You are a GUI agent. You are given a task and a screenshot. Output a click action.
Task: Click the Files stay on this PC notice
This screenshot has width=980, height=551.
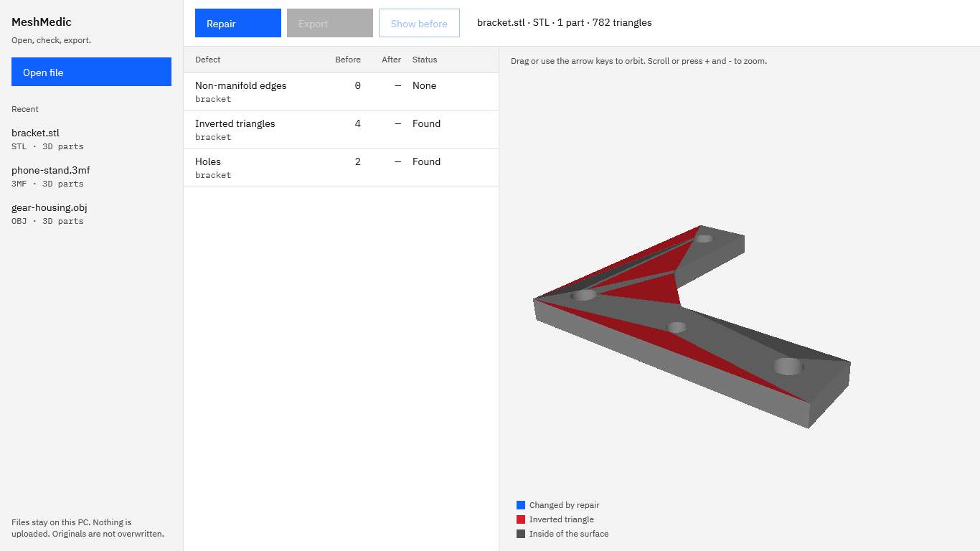(88, 528)
